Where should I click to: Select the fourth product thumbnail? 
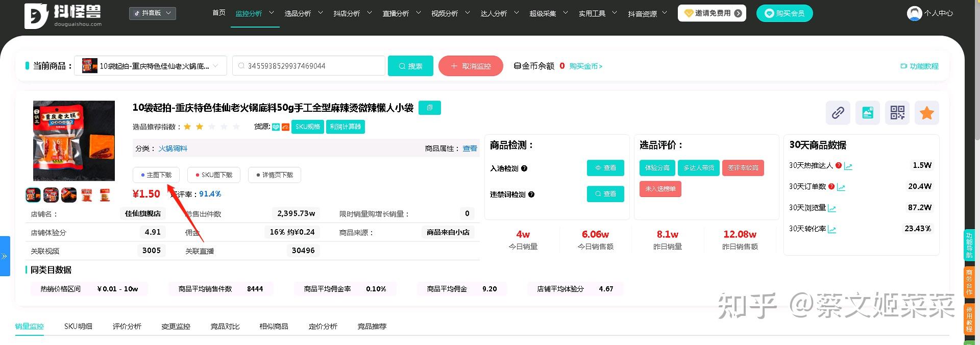87,195
